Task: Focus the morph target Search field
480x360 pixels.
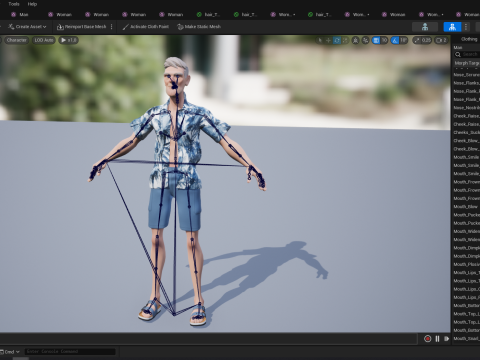Action: coord(467,54)
